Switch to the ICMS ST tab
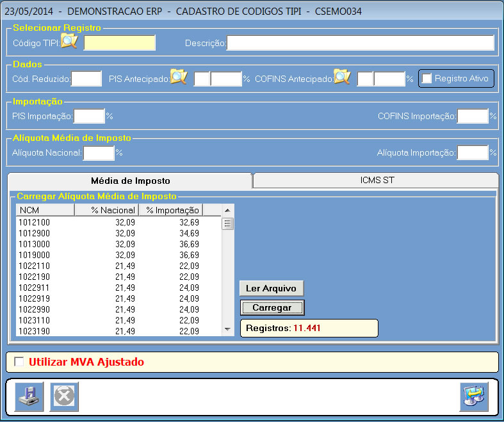The height and width of the screenshot is (422, 504). click(x=377, y=181)
